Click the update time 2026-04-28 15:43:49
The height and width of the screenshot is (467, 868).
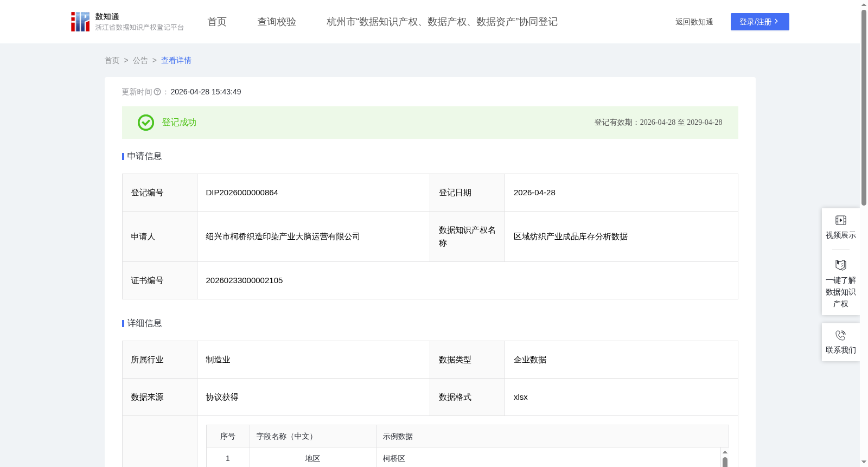point(206,92)
